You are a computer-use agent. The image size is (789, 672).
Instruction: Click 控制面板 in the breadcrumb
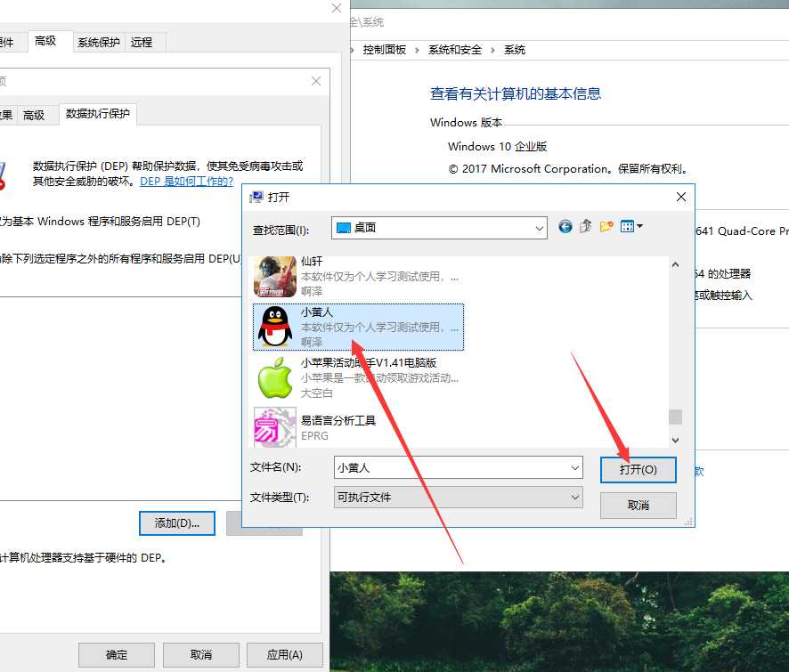(385, 50)
